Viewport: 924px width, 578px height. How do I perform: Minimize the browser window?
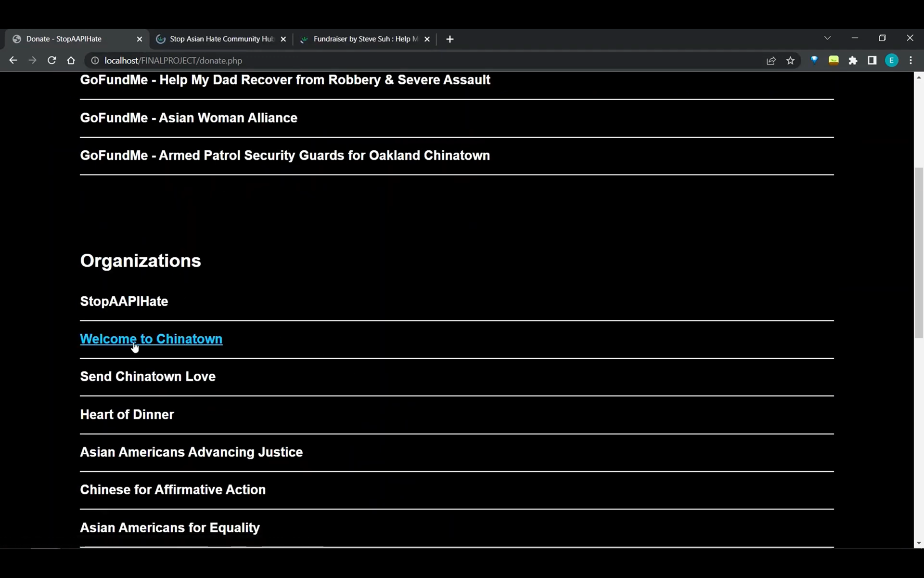(855, 38)
